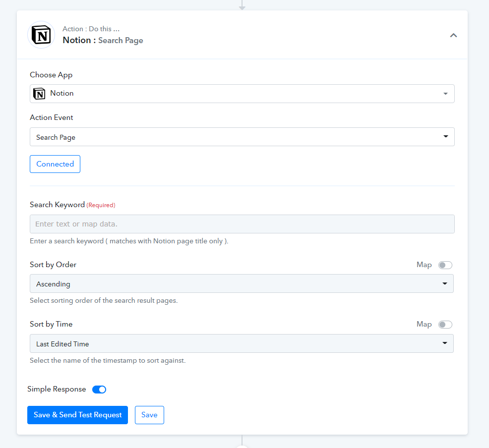Screen dimensions: 489x448
Task: Turn off the Simple Response toggle
Action: 99,390
